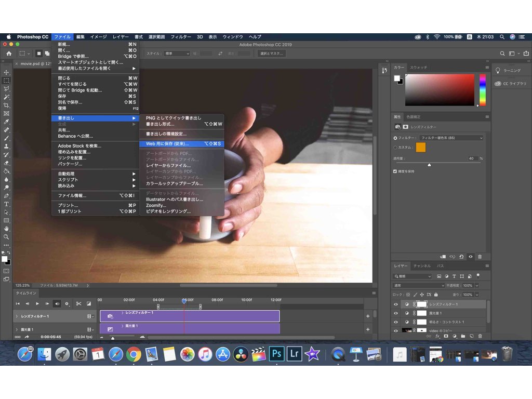Viewport: 532px width, 399px height.
Task: Open the Photoshop search magnifier icon
Action: point(502,54)
